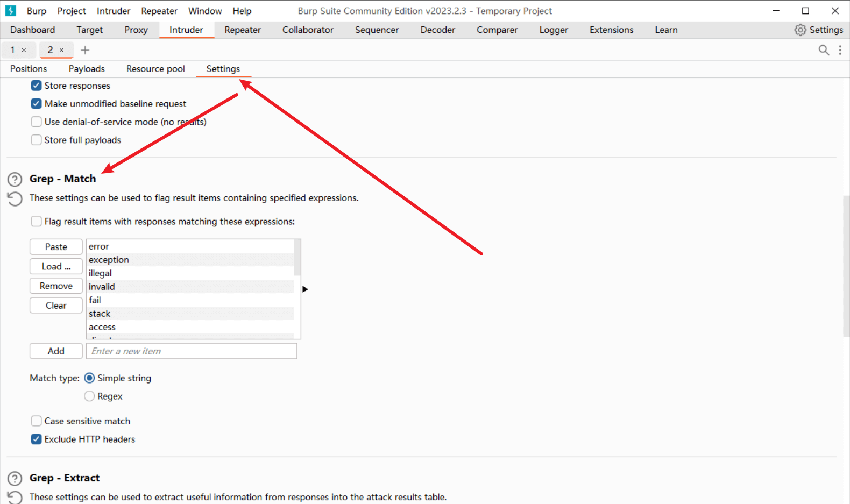The image size is (850, 504).
Task: Close Intruder tab 1
Action: 24,50
